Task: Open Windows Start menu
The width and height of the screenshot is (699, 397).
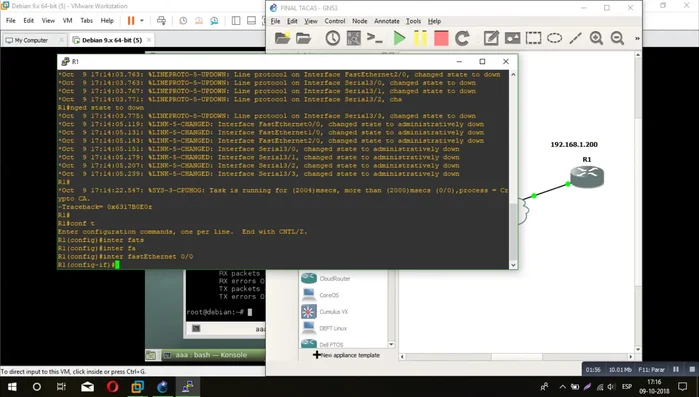Action: click(x=12, y=387)
